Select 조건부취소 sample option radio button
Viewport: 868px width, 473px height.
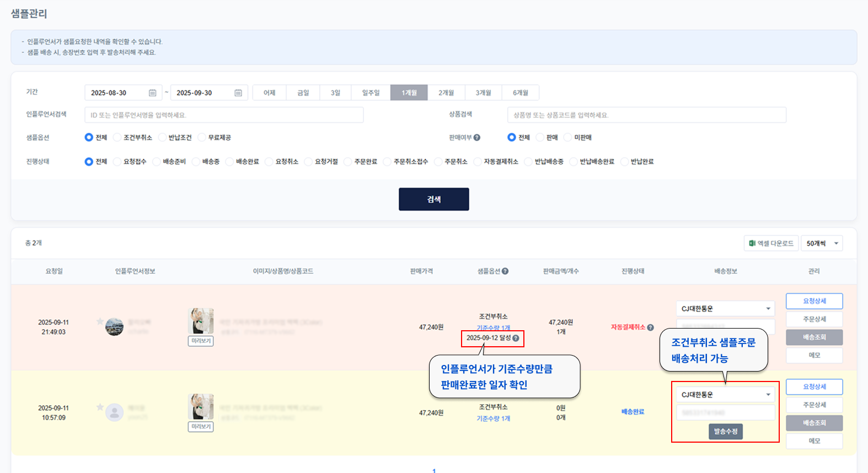[117, 138]
